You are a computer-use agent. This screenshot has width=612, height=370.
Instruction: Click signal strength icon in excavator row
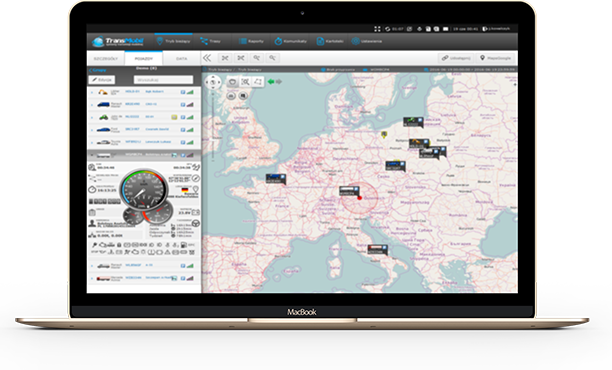pyautogui.click(x=190, y=92)
